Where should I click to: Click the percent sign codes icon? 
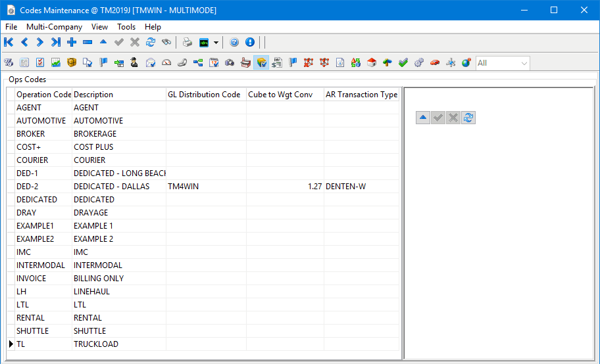(9, 63)
